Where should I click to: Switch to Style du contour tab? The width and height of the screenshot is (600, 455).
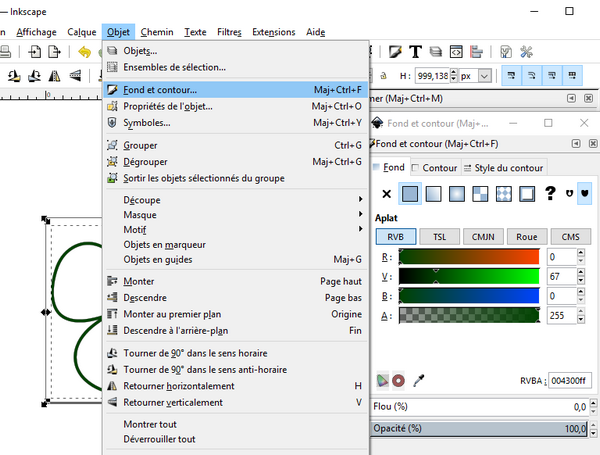504,168
